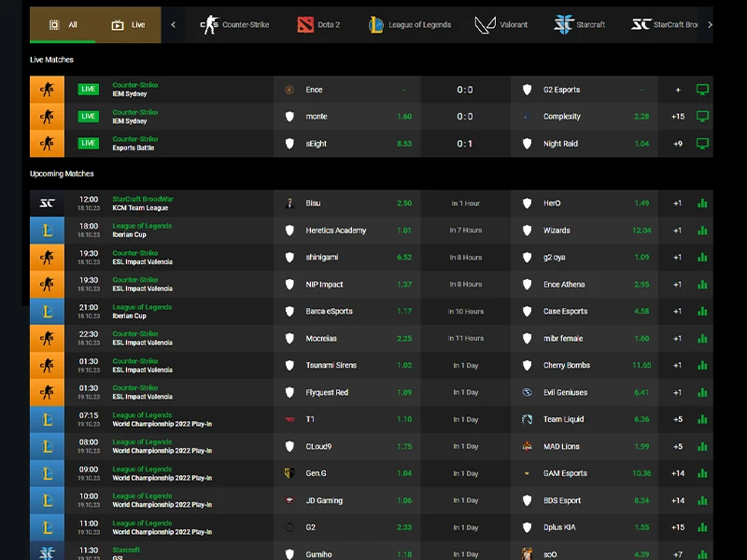
Task: Bet on G2 at odds 2.33
Action: (x=404, y=527)
